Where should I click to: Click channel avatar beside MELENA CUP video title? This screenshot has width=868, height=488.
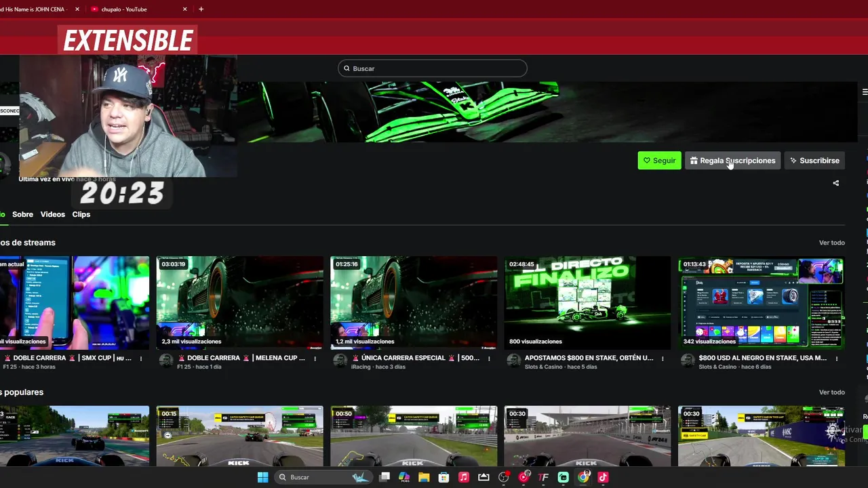click(x=166, y=361)
